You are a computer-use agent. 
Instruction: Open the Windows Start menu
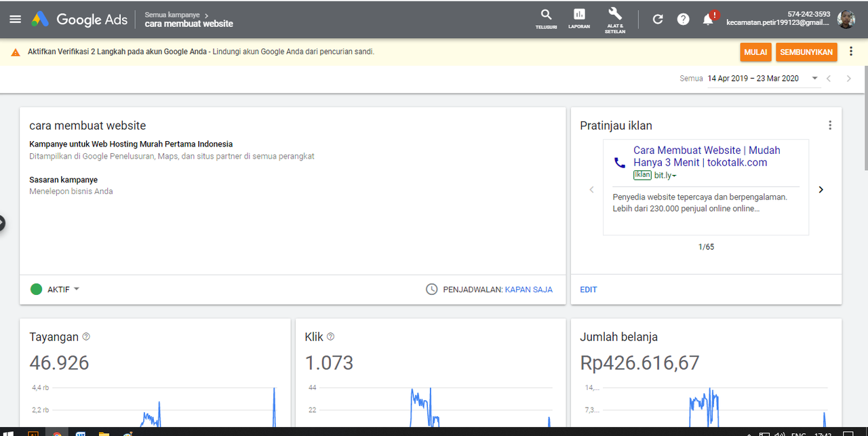click(x=8, y=433)
